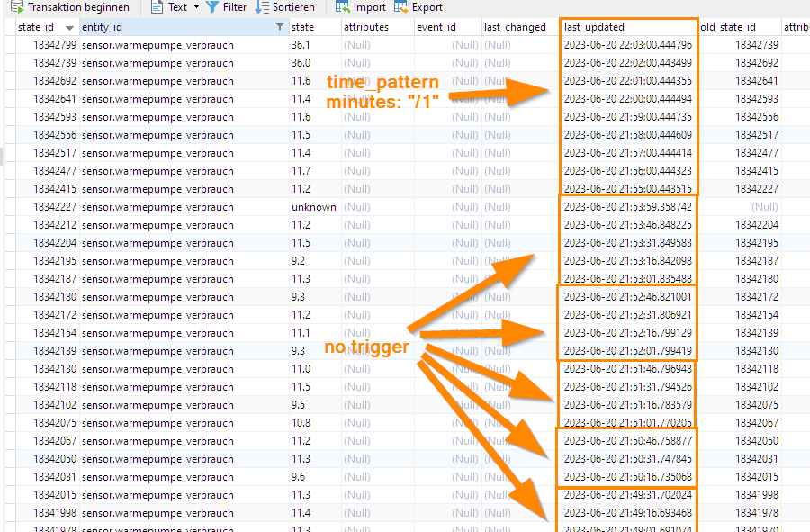This screenshot has width=810, height=532.
Task: Click timestamp 2023-06-20 21:52:46.821001
Action: [x=627, y=297]
